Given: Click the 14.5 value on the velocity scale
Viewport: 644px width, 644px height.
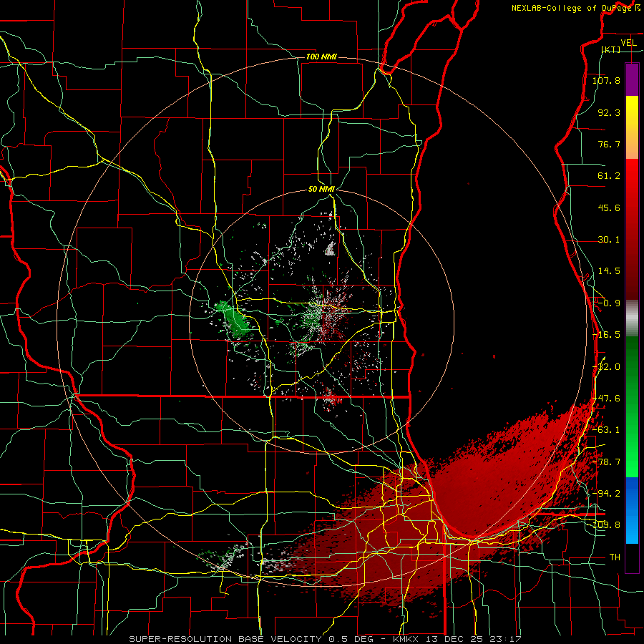Looking at the screenshot, I should [x=609, y=271].
